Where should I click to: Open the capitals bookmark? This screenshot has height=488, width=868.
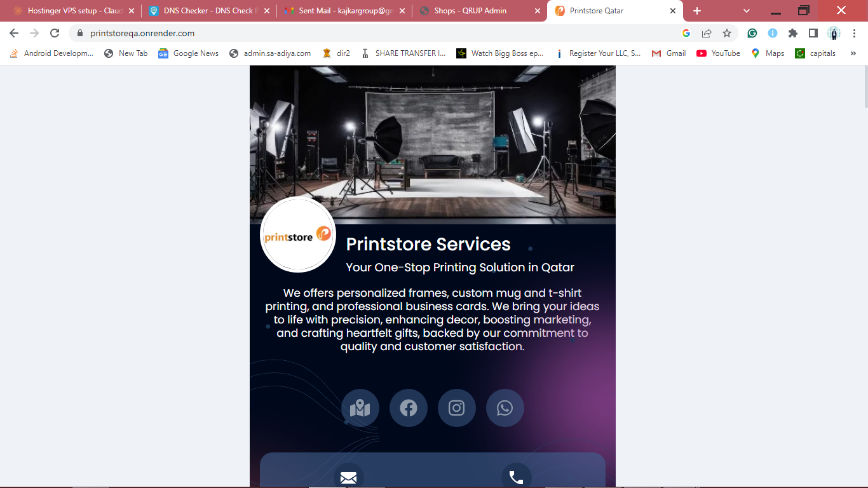click(x=815, y=53)
